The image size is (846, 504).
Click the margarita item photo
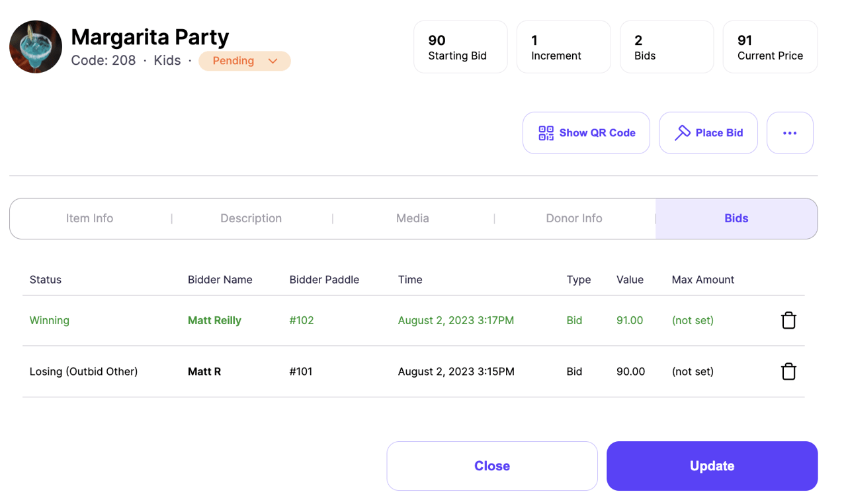(35, 46)
